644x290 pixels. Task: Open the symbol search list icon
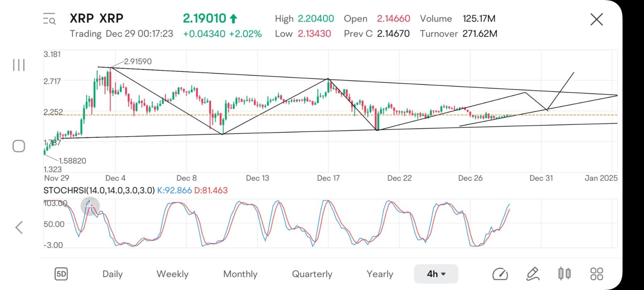tap(49, 19)
